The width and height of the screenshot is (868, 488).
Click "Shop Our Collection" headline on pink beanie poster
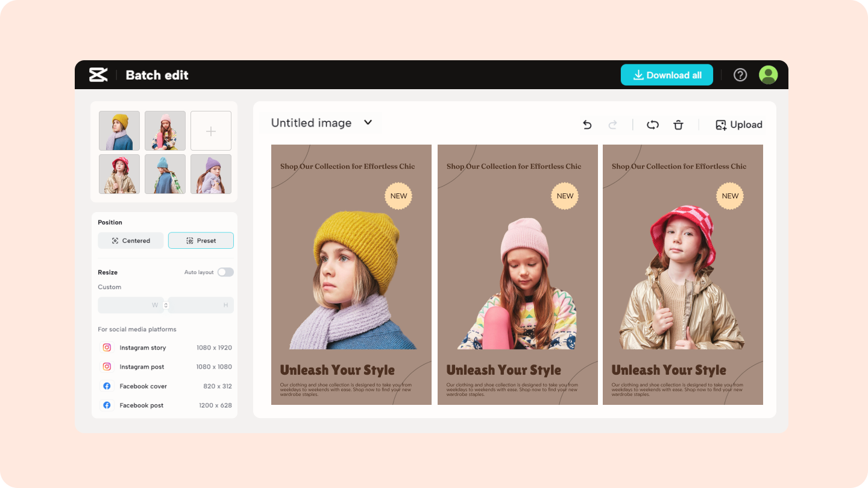pos(514,166)
